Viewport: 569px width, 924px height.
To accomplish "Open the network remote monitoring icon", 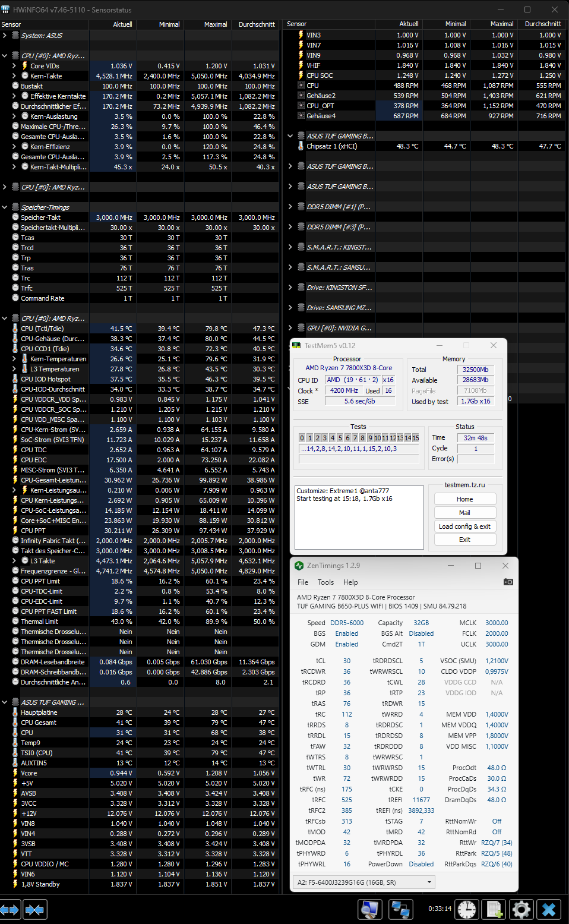I will point(400,909).
